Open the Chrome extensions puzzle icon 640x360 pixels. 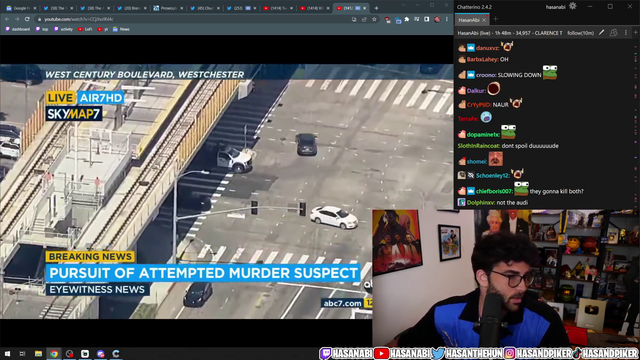pos(407,19)
